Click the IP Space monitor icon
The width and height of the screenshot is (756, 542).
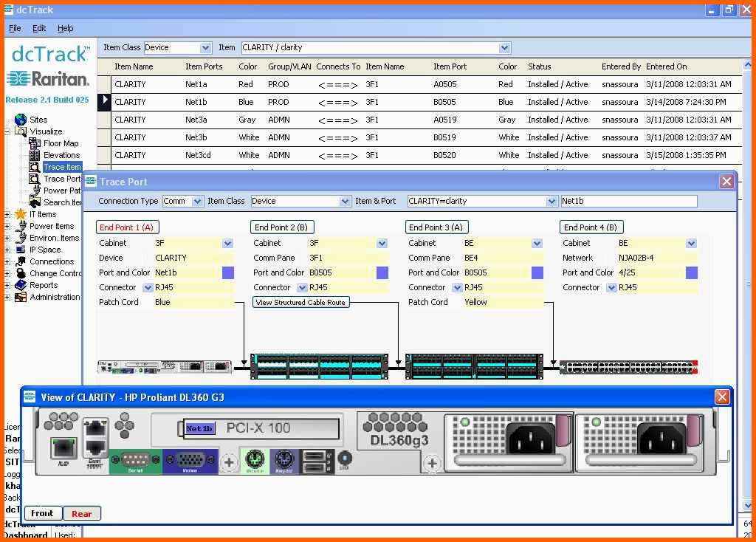[20, 250]
